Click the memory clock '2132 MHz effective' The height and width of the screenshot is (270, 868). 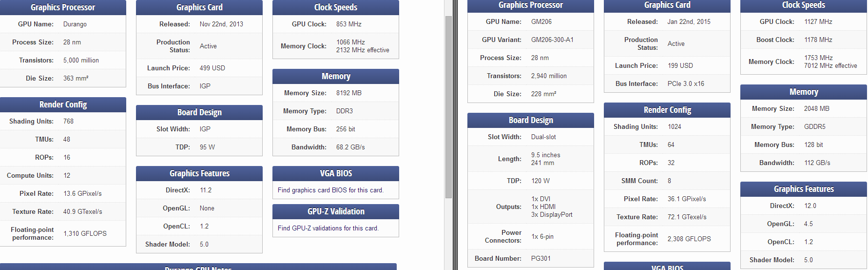tap(363, 50)
